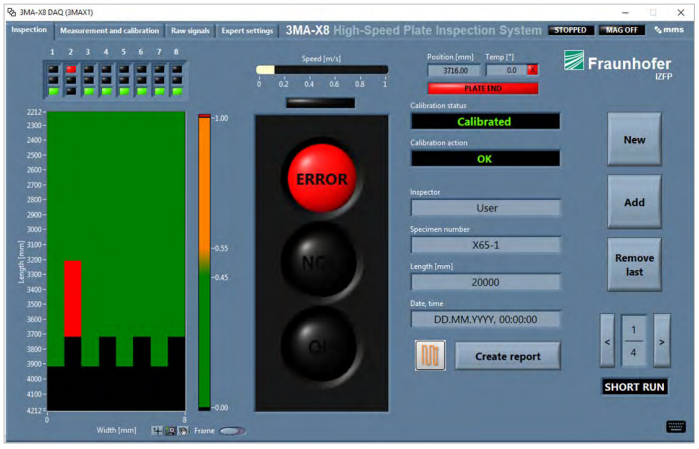
Task: Click the Speed slider bar
Action: (x=322, y=70)
